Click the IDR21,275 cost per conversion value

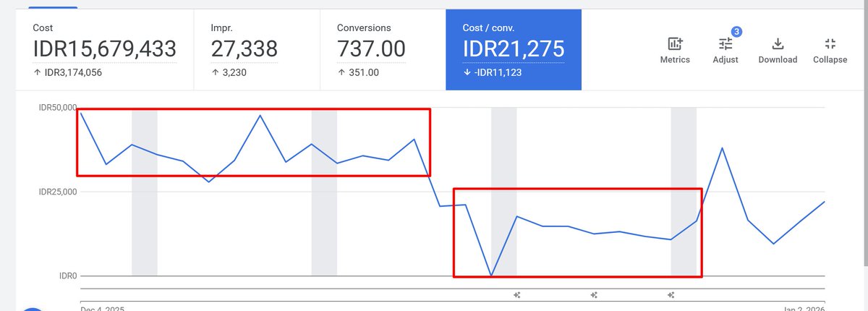coord(514,49)
